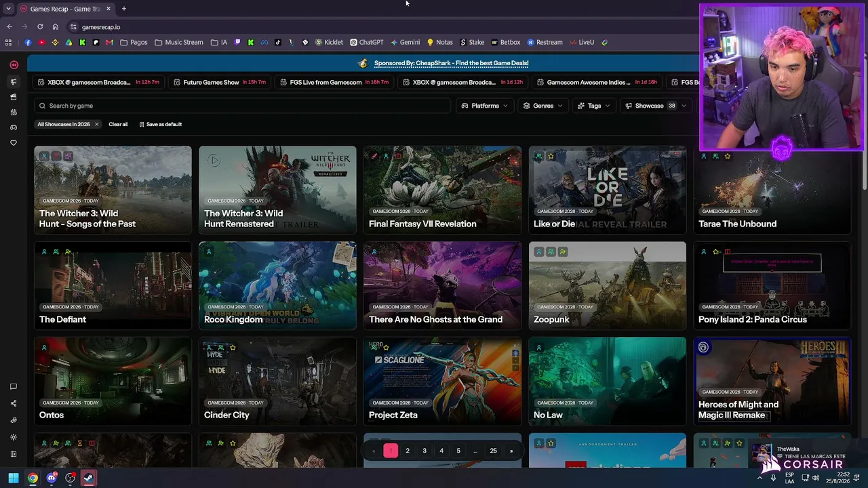Image resolution: width=868 pixels, height=488 pixels.
Task: Click Save as default button
Action: (161, 124)
